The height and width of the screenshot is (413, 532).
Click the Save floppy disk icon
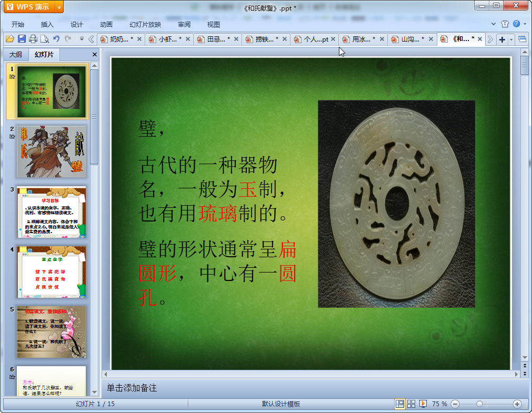22,39
